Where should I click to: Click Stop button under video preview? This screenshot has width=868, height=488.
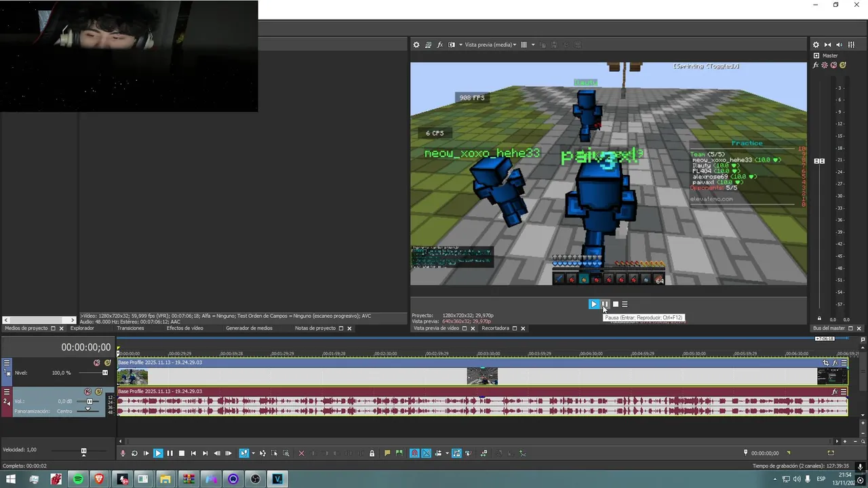616,304
